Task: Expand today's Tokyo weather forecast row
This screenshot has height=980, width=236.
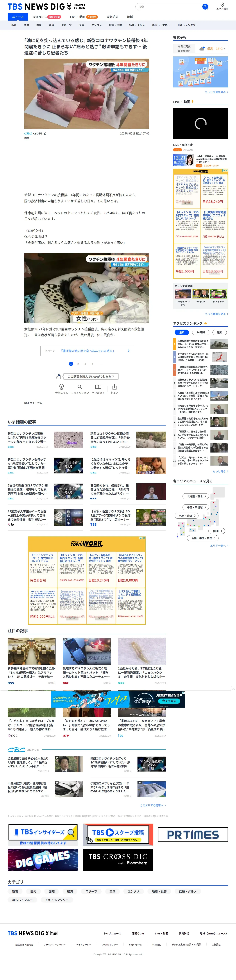Action: point(201,49)
